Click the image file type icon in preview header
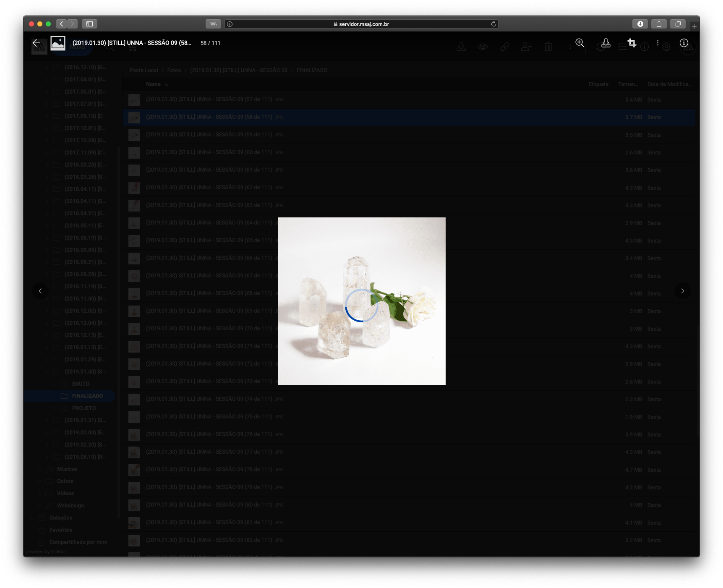 pos(58,43)
